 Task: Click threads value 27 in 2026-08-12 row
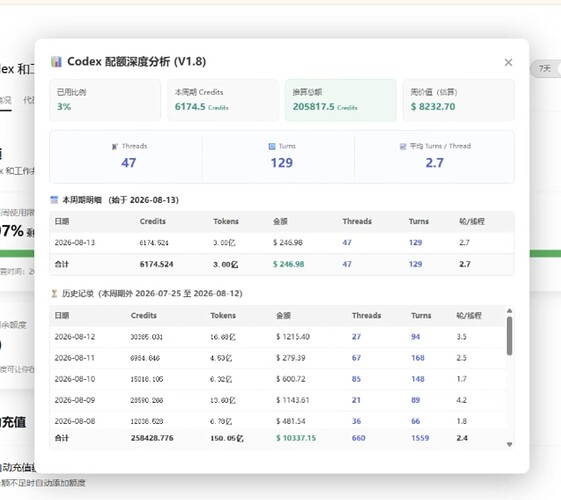(356, 337)
